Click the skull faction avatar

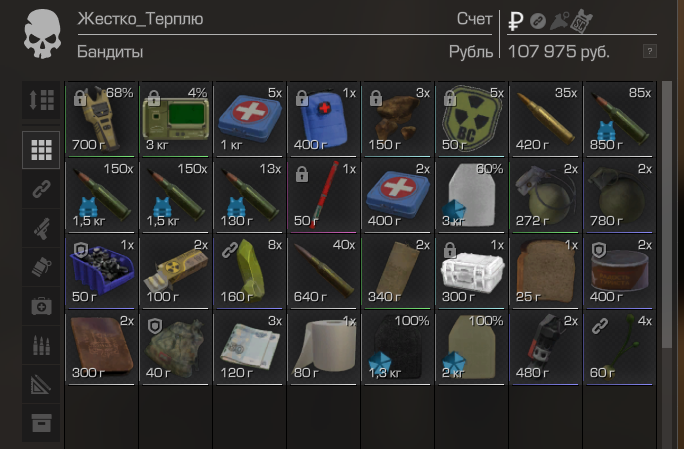pyautogui.click(x=42, y=34)
